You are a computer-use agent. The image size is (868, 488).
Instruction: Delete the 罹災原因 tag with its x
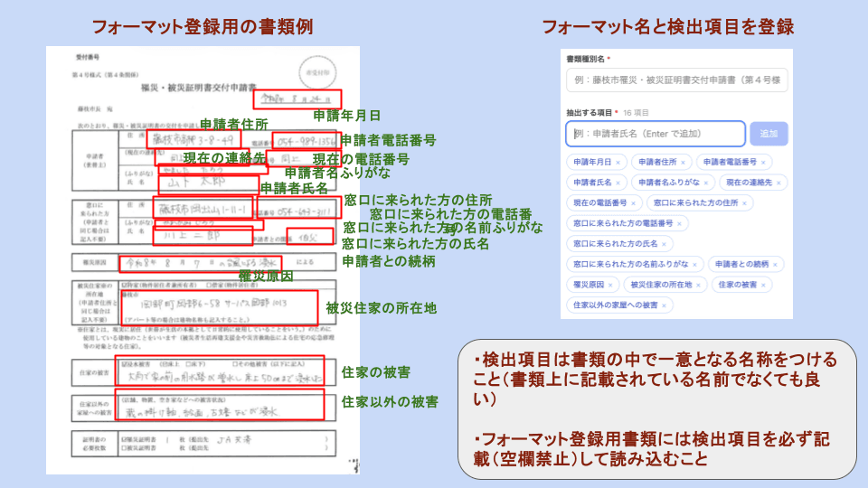coord(610,286)
